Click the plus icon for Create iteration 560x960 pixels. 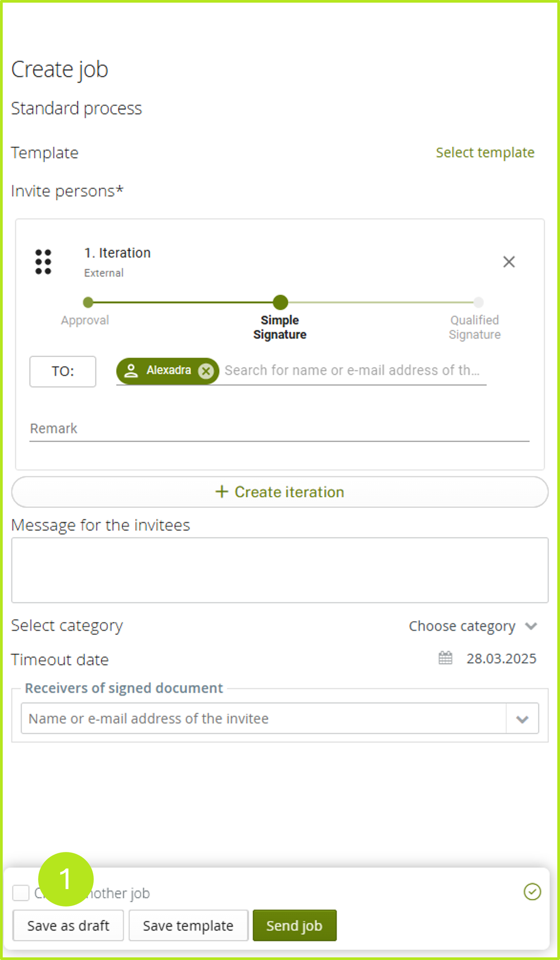click(222, 492)
